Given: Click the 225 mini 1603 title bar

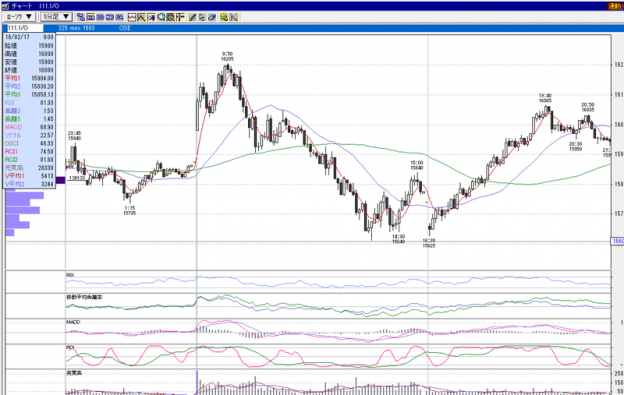Looking at the screenshot, I should (76, 28).
